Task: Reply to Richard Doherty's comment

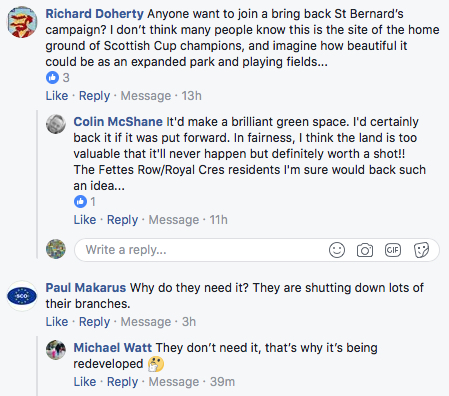Action: click(94, 96)
